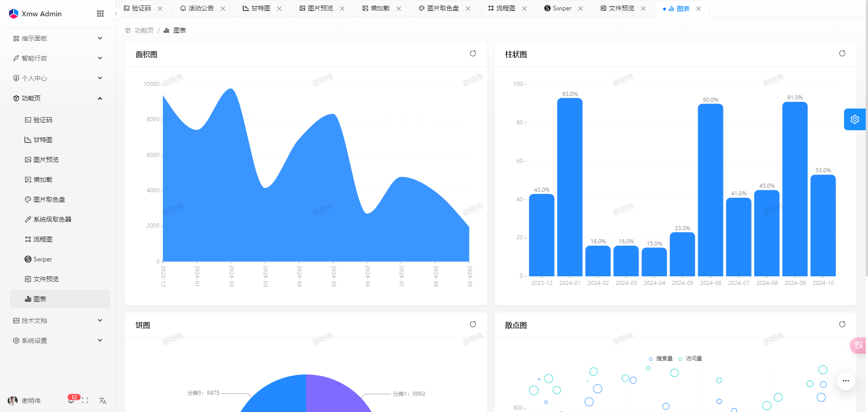This screenshot has width=868, height=412.
Task: Open 验证码 in the sidebar
Action: pyautogui.click(x=60, y=120)
